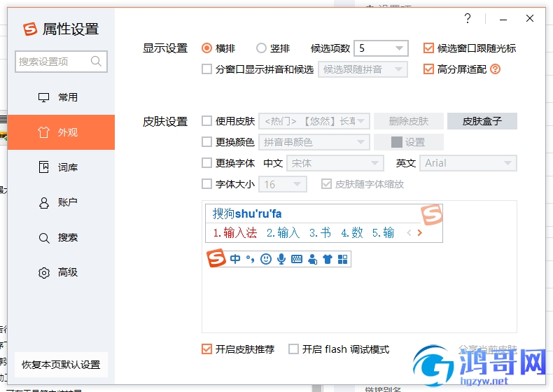Click the color 设置 button
The width and height of the screenshot is (553, 392).
408,142
